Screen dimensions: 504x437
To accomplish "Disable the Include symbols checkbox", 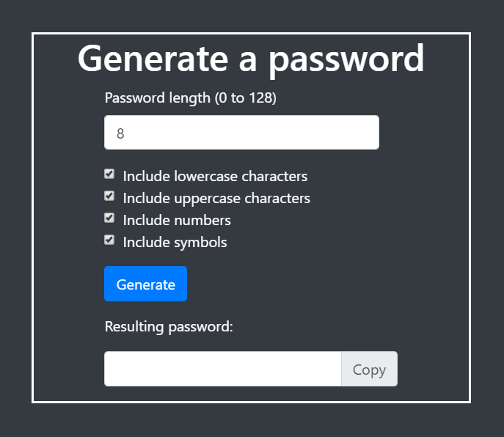I will pyautogui.click(x=109, y=240).
